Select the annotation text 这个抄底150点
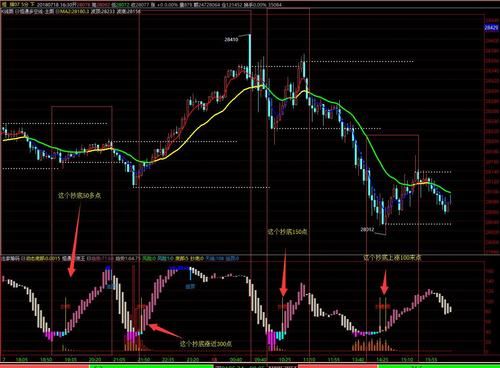This screenshot has height=368, width=500. [x=287, y=232]
